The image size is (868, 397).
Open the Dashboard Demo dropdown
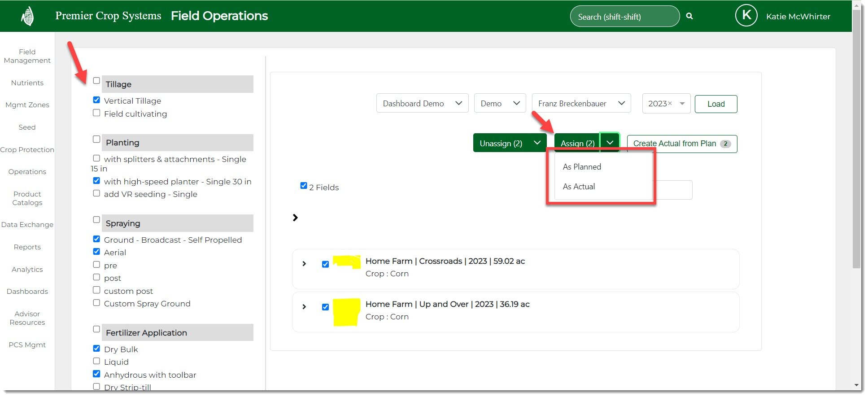coord(422,103)
